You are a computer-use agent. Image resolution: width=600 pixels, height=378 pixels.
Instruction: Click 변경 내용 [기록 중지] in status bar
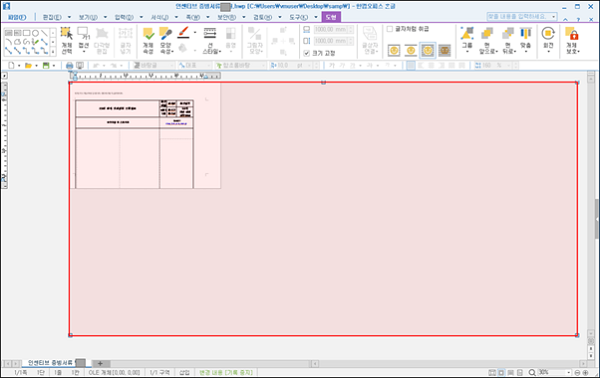pos(226,372)
